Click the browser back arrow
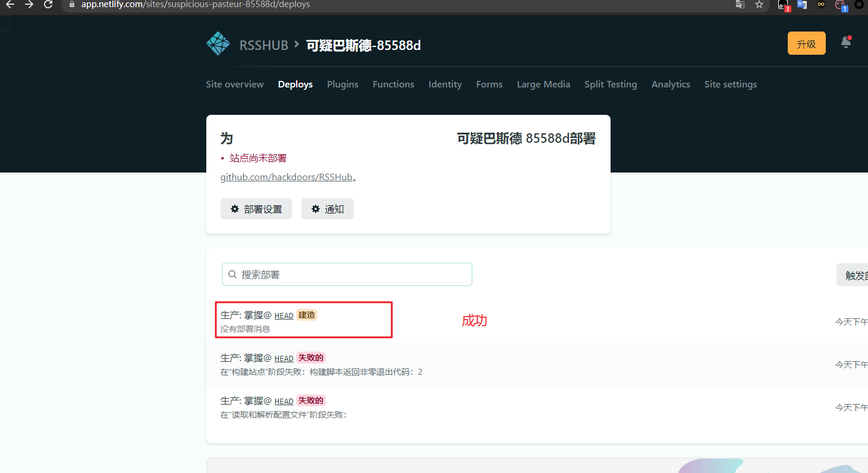The image size is (868, 473). coord(10,4)
